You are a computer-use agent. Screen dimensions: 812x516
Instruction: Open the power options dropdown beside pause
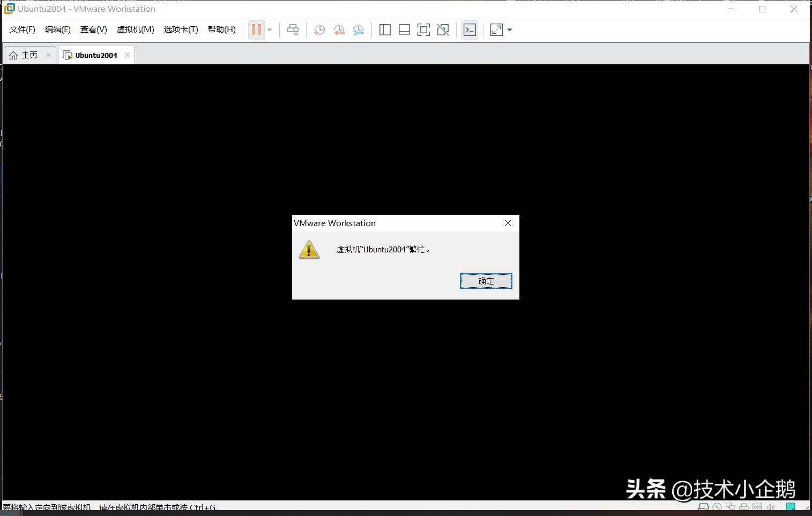pos(270,30)
